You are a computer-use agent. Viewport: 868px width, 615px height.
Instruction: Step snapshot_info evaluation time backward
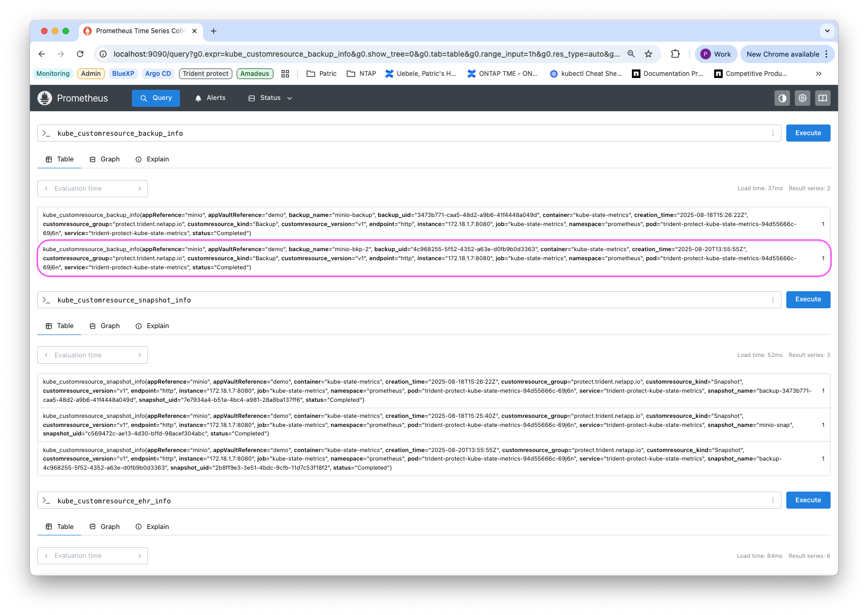46,355
